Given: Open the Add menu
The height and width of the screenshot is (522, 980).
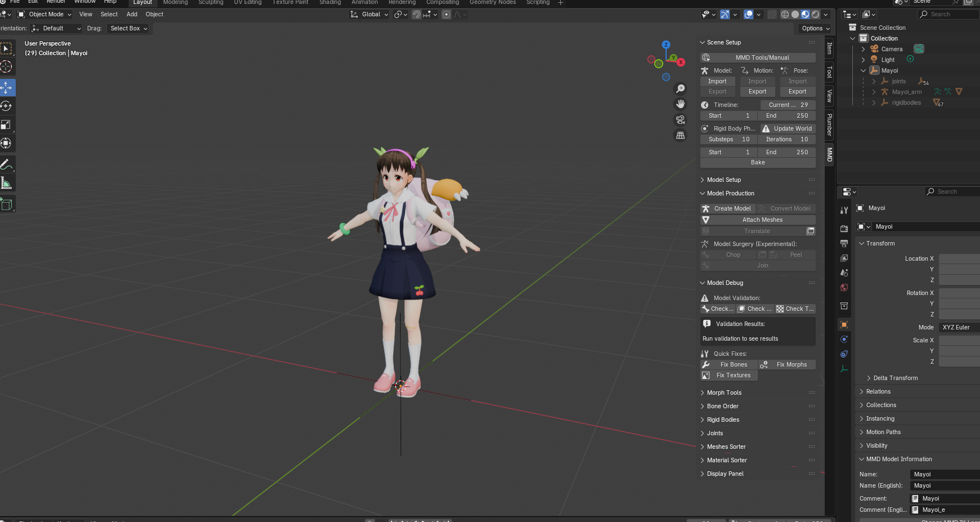Looking at the screenshot, I should tap(132, 15).
